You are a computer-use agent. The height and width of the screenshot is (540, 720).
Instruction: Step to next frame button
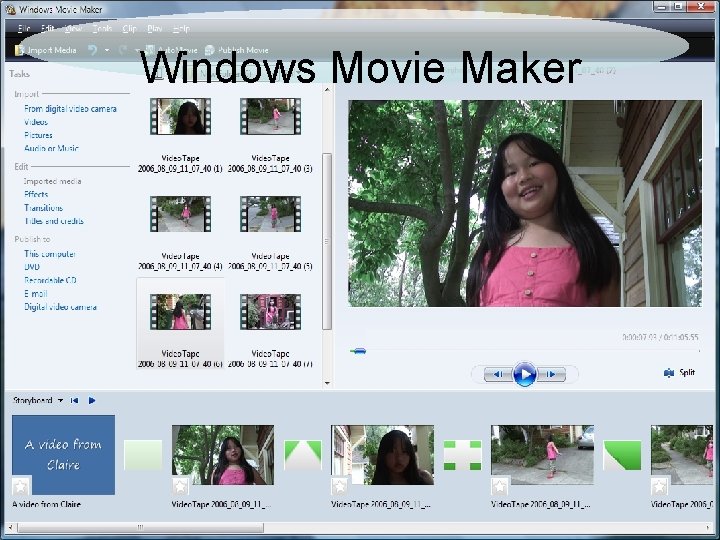[552, 374]
